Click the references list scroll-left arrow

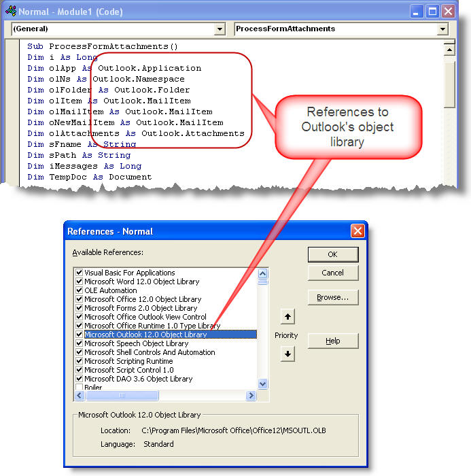[80, 395]
